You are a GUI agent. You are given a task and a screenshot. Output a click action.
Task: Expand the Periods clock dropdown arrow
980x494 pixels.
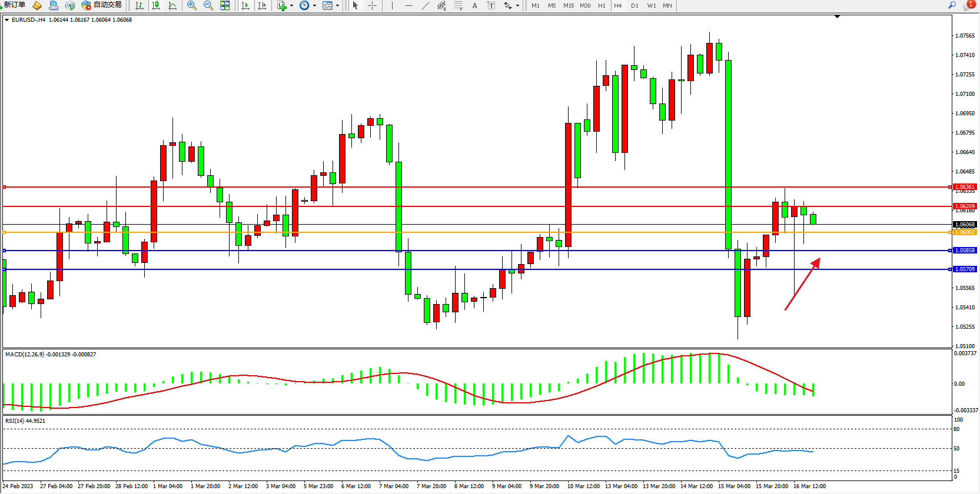(314, 6)
